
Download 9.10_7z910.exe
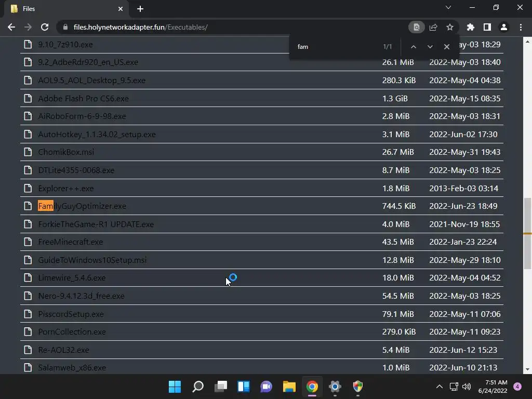(x=65, y=45)
